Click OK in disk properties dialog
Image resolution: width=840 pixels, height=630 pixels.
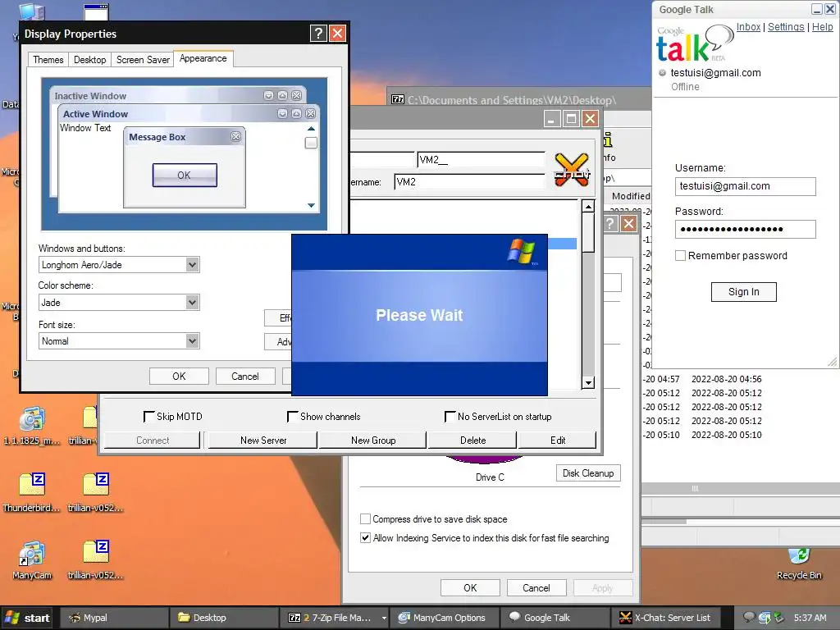[x=470, y=587]
